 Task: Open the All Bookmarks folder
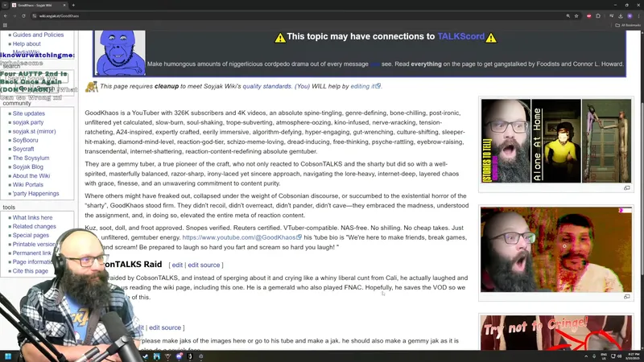pos(628,25)
